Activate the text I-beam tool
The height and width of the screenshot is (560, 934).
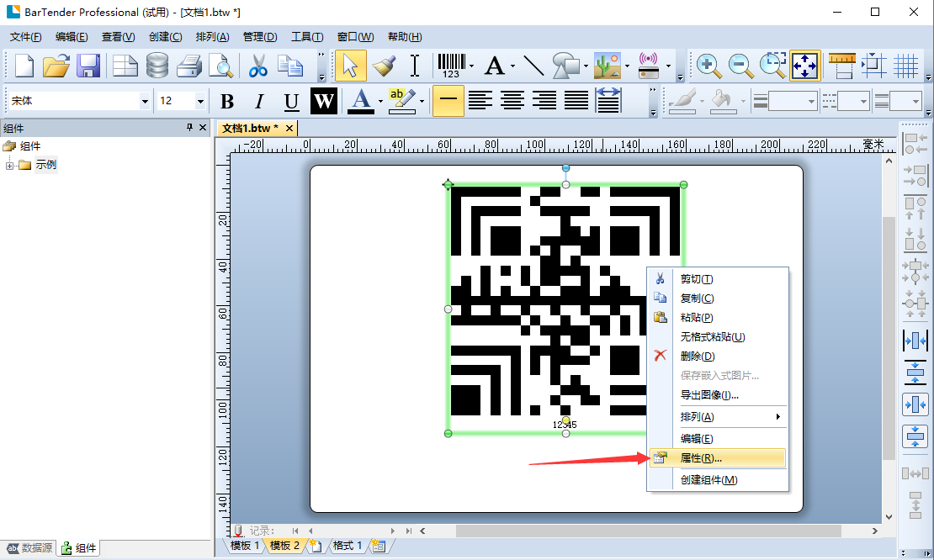point(413,65)
